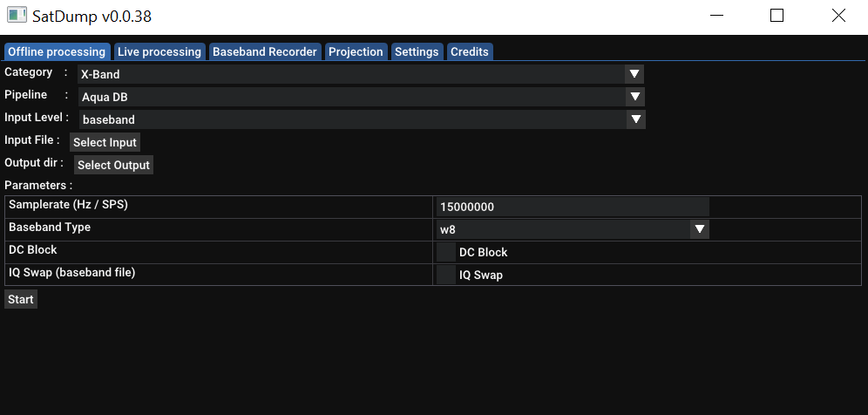868x415 pixels.
Task: Select the Offline processing tab
Action: [57, 52]
